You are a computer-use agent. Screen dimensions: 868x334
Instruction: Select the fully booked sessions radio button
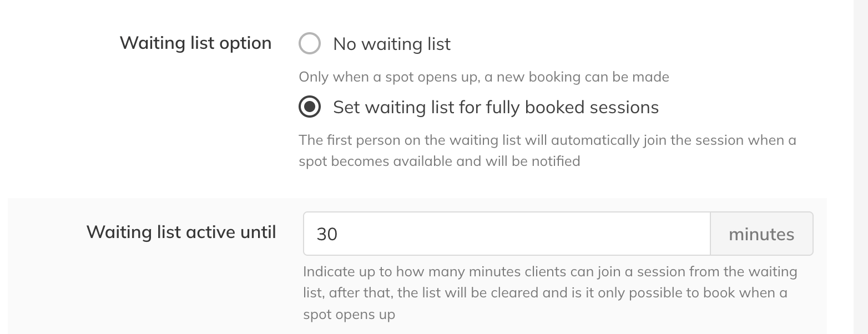310,107
